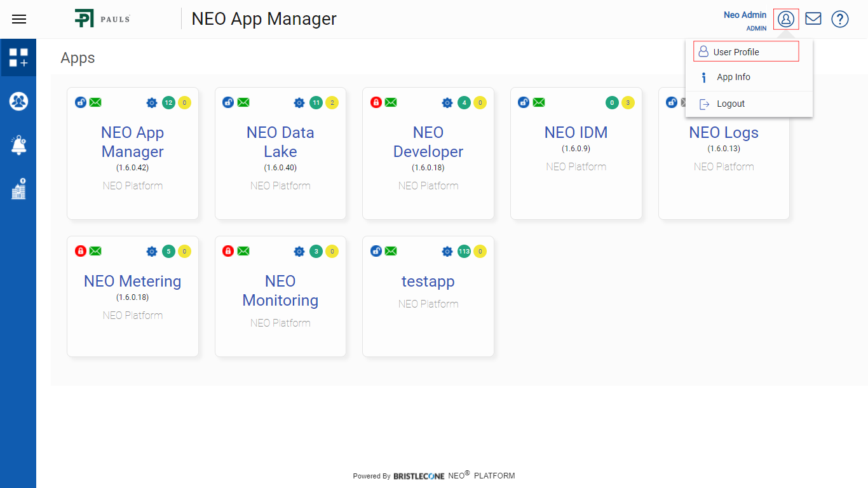Image resolution: width=868 pixels, height=488 pixels.
Task: Open the NEO Data Lake app title
Action: (x=280, y=142)
